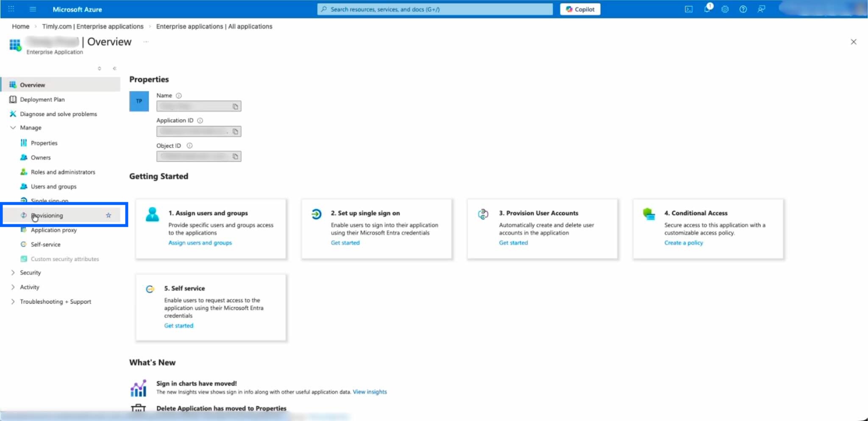The image size is (868, 421).
Task: Click the '1. Assign users and groups' card heading
Action: click(208, 213)
